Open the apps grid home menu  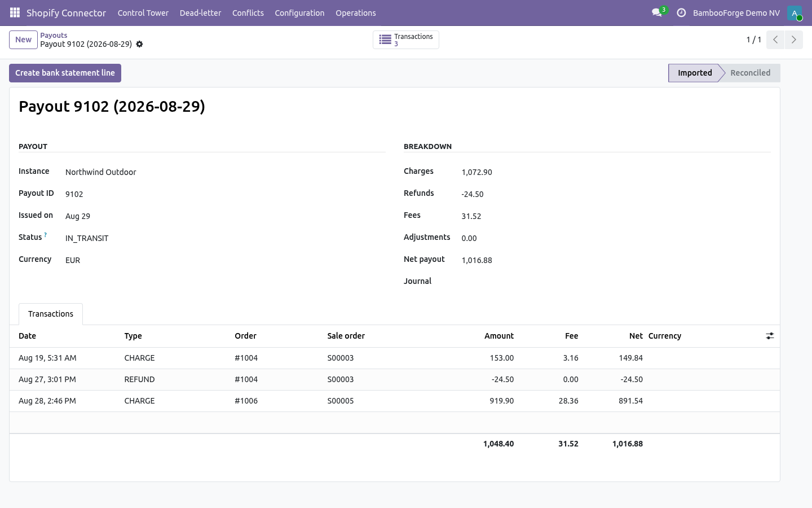[x=15, y=12]
